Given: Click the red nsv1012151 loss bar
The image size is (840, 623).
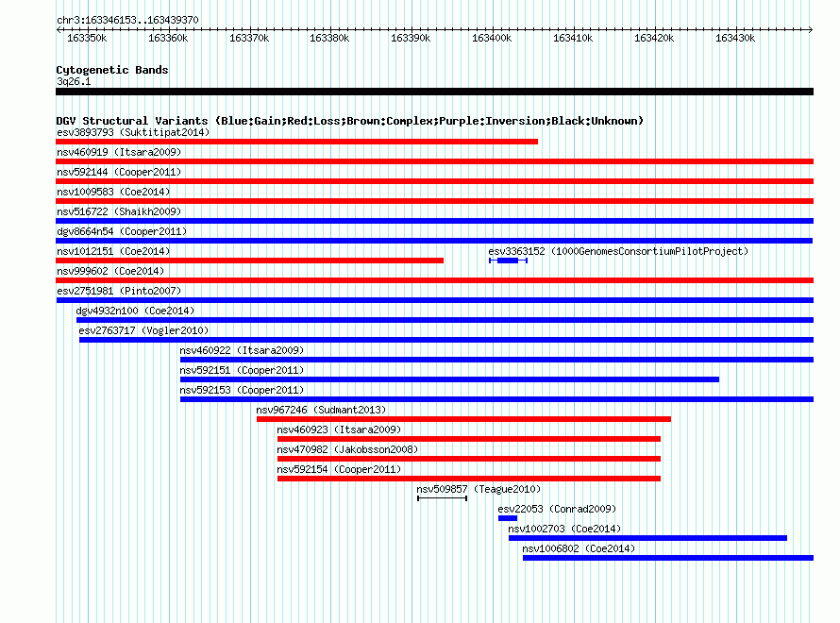Looking at the screenshot, I should point(250,261).
